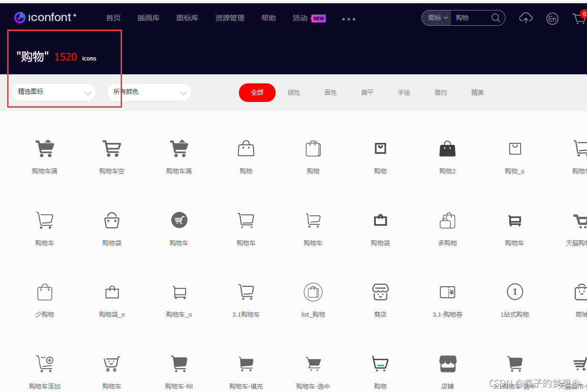587x392 pixels.
Task: Select the 购物袋 icon with two dots
Action: tap(112, 221)
